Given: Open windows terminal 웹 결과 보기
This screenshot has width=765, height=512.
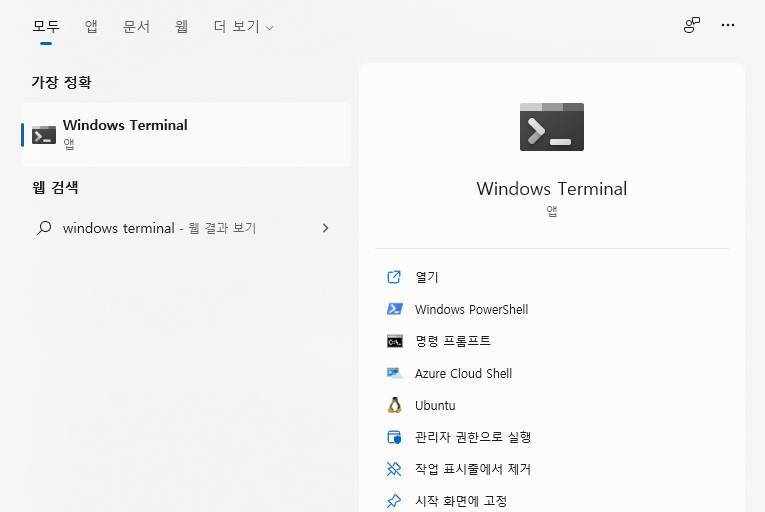Looking at the screenshot, I should coord(160,228).
